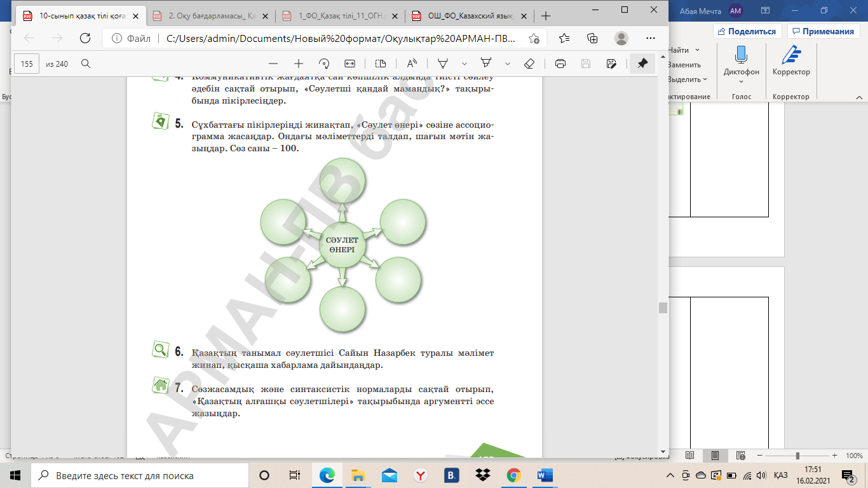This screenshot has width=868, height=488.
Task: Edit the PDF page number field
Action: click(x=27, y=64)
